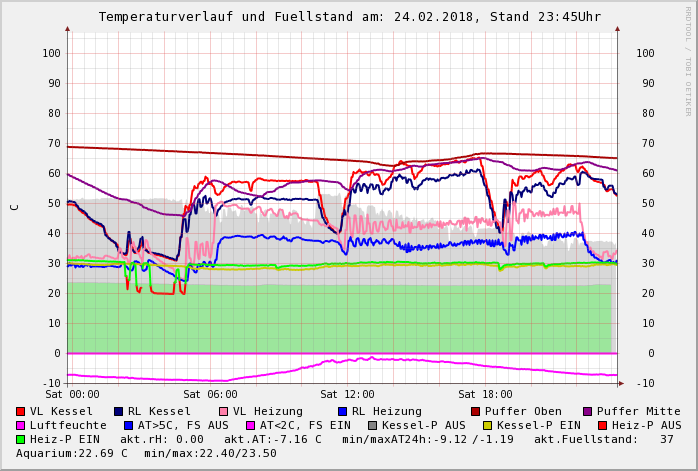Select the green Heiz-P EIN legend swatch

tap(20, 439)
